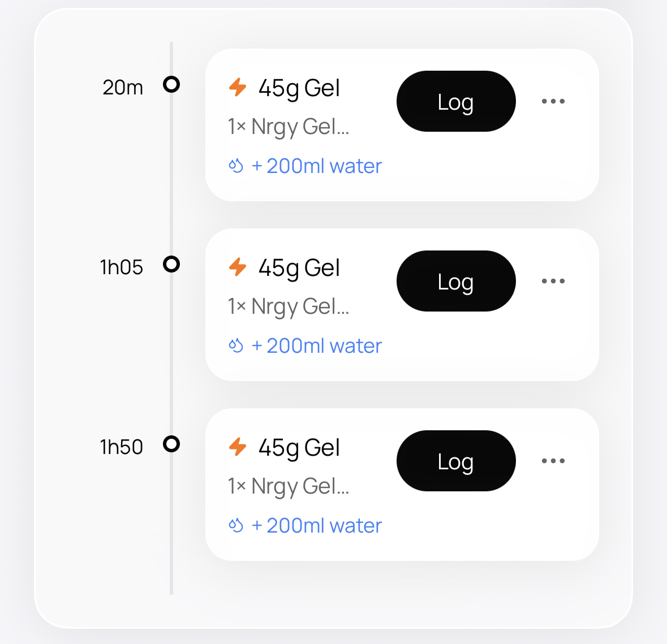Select the timeline dot at 1h50
The image size is (667, 644).
pos(171,444)
